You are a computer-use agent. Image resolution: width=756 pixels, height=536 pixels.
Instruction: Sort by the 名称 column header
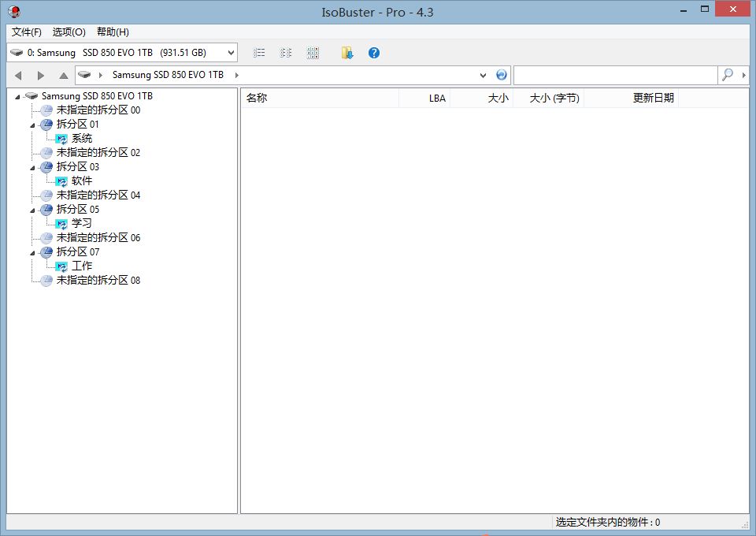(320, 98)
